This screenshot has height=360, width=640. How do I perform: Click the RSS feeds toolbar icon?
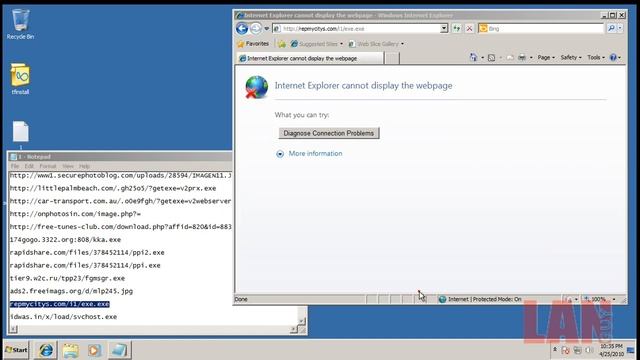coord(492,58)
